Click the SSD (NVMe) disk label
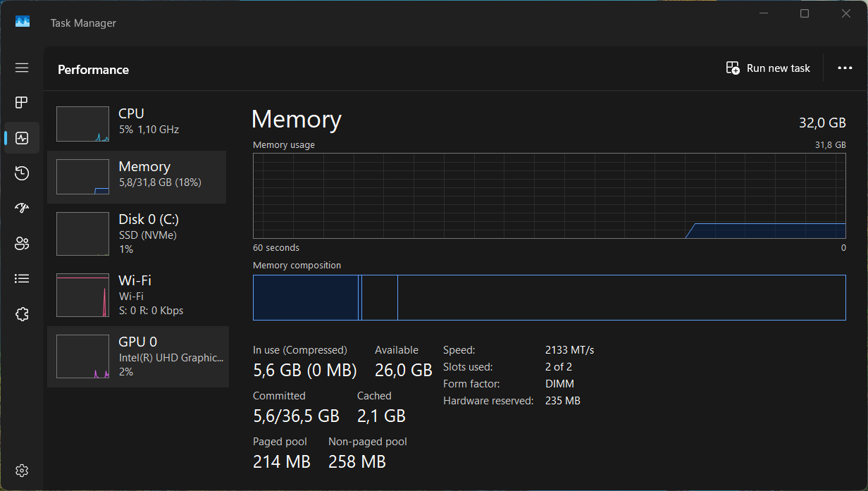 [x=147, y=235]
